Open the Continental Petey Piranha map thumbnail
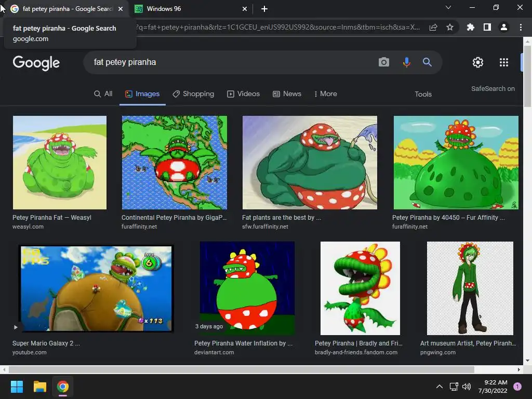This screenshot has width=532, height=399. click(175, 163)
